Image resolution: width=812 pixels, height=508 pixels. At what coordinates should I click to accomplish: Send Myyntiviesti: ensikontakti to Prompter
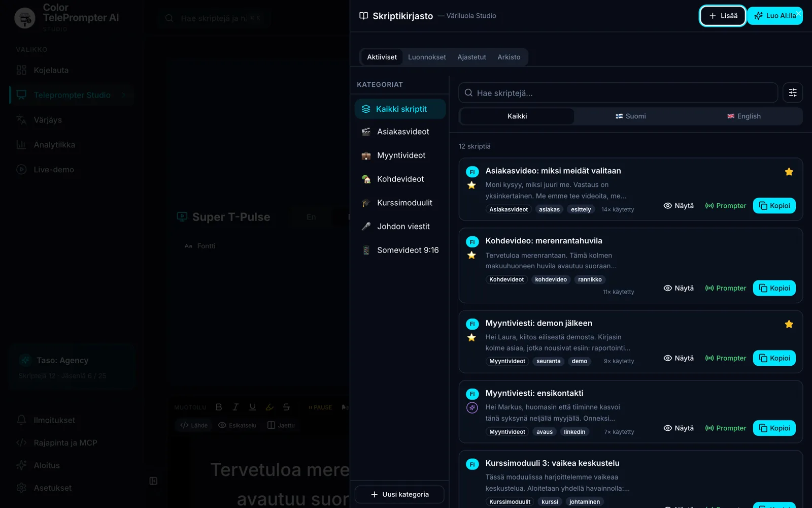pos(726,428)
